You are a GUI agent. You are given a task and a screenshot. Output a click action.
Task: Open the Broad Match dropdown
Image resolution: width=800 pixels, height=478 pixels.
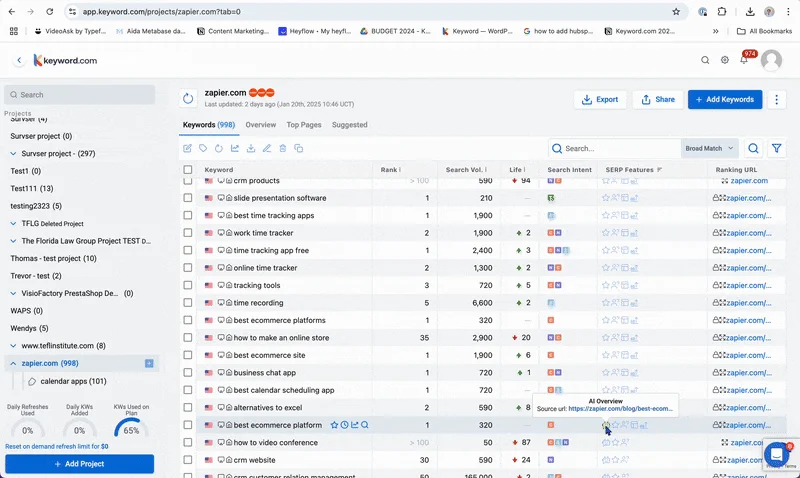709,148
